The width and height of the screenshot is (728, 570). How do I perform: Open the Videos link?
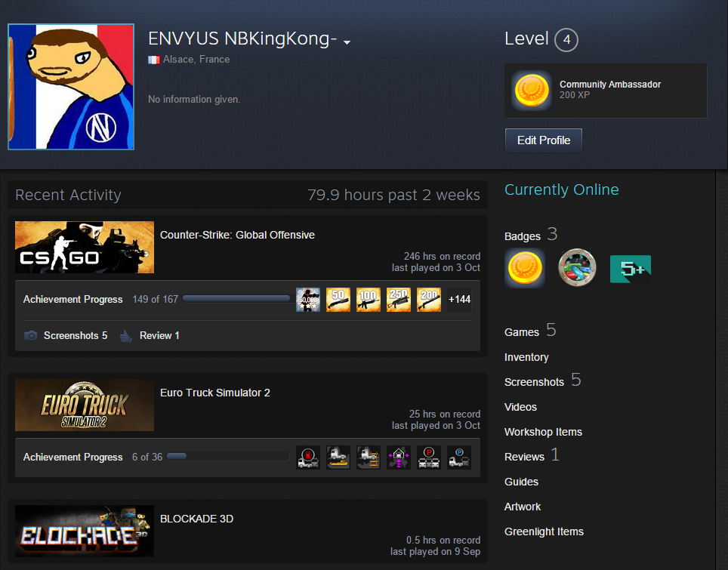[520, 407]
